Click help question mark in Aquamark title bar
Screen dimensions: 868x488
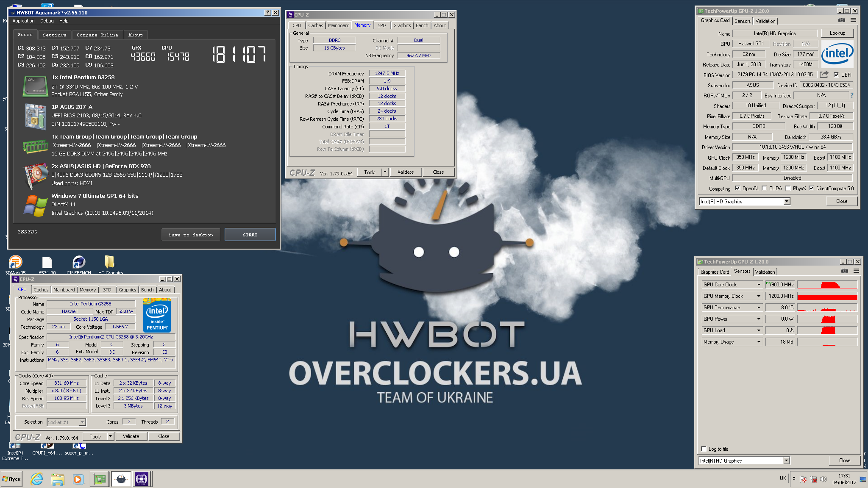coord(268,13)
